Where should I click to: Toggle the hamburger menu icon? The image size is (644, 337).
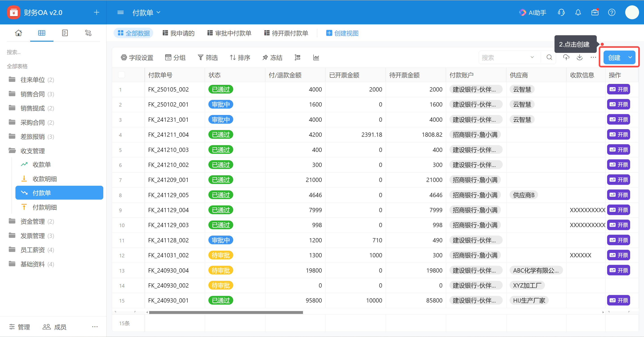(121, 12)
